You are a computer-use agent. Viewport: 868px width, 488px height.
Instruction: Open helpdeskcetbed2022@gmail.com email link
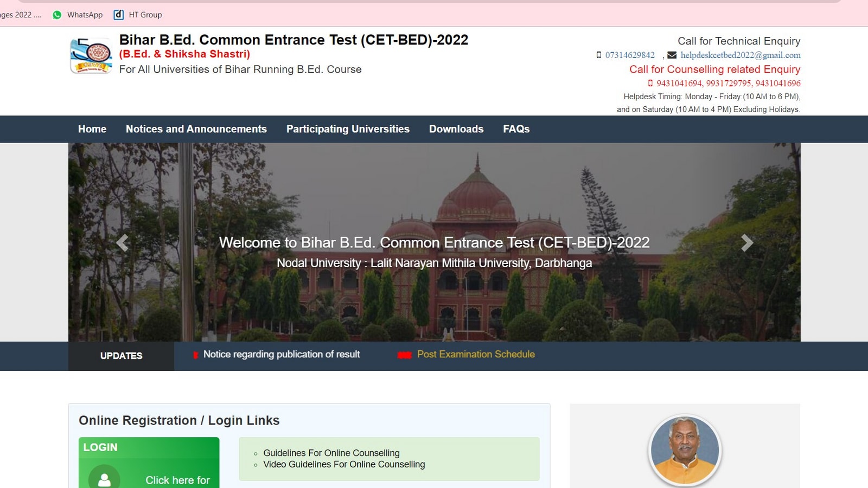point(741,55)
